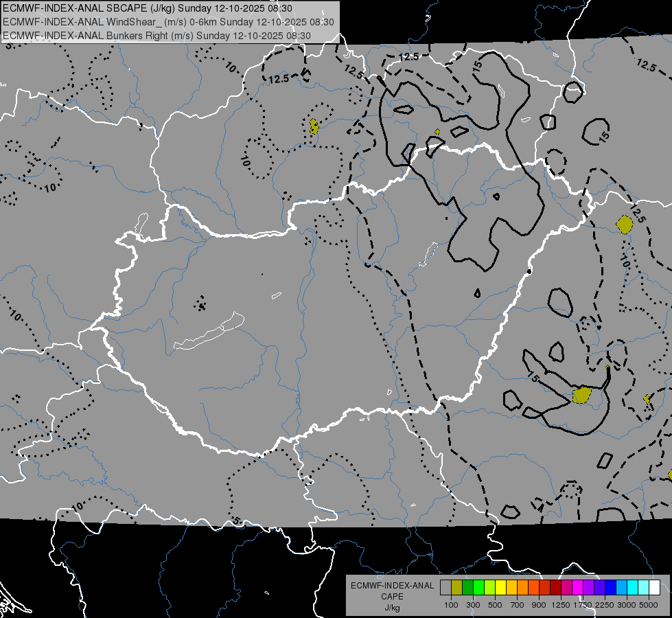This screenshot has height=618, width=672.
Task: Select the pale cyan swatch before 5000
Action: pos(644,588)
